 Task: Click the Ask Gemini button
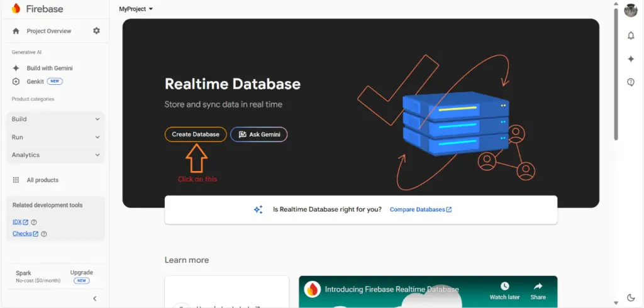click(x=258, y=135)
